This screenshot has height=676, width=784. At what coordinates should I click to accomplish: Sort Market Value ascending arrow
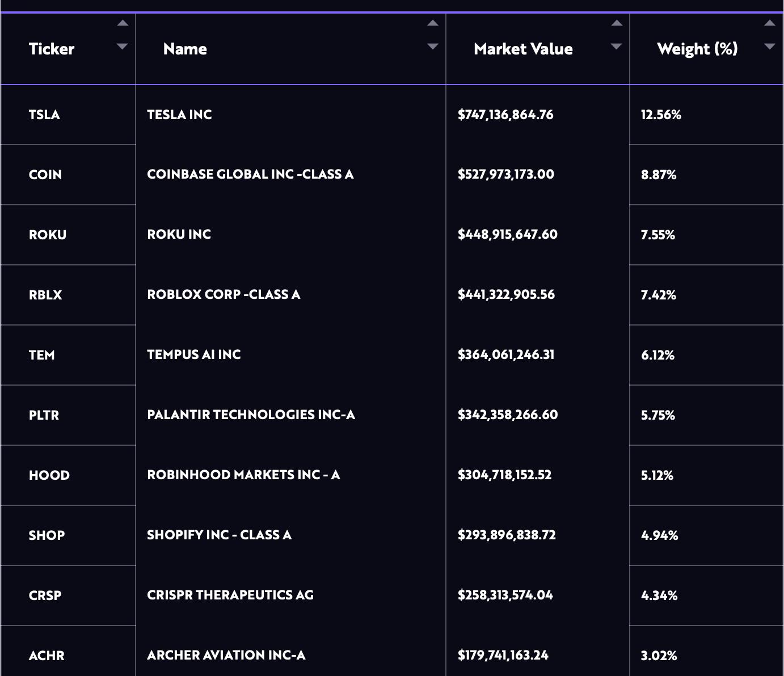tap(617, 23)
